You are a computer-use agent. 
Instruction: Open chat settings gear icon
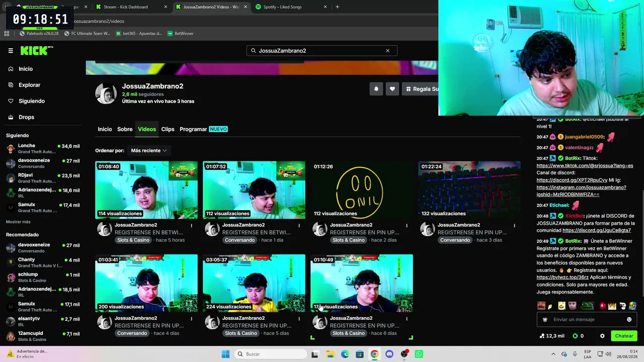click(602, 336)
